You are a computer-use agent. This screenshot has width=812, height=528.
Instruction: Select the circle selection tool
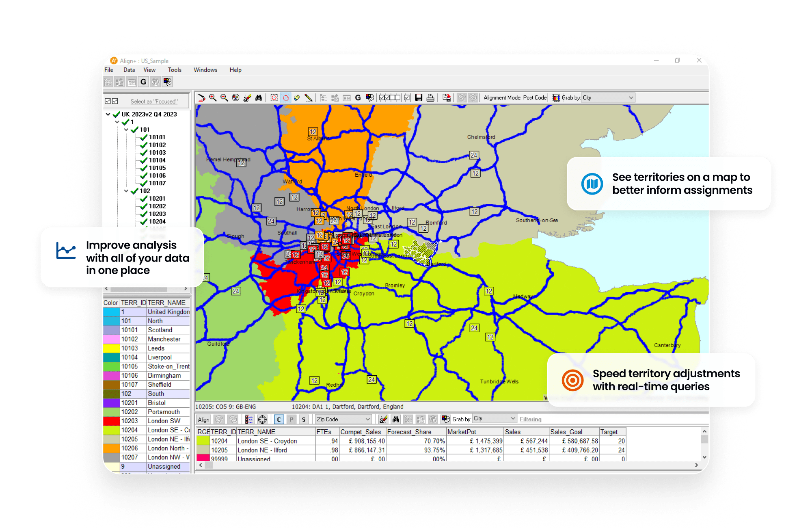pos(286,98)
